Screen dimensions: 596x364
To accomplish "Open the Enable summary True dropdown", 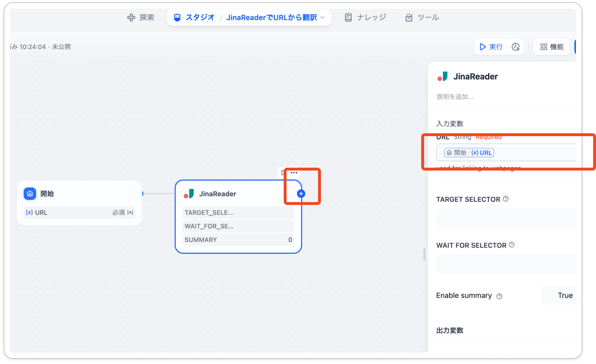I will pos(559,295).
